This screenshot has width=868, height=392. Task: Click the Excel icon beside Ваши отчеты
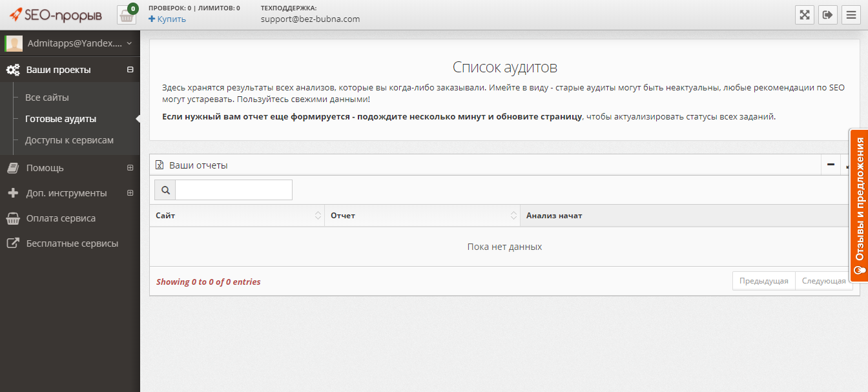click(160, 165)
